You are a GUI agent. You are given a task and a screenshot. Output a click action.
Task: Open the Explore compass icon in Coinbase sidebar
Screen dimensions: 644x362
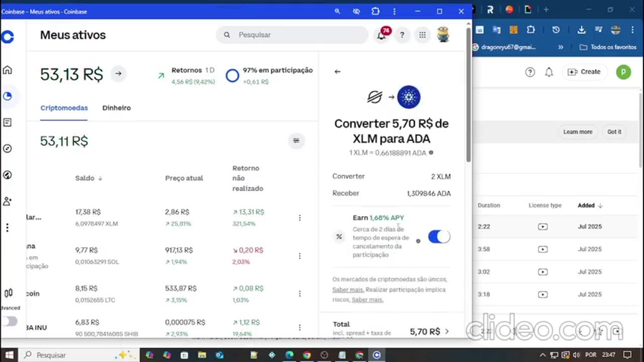[8, 149]
